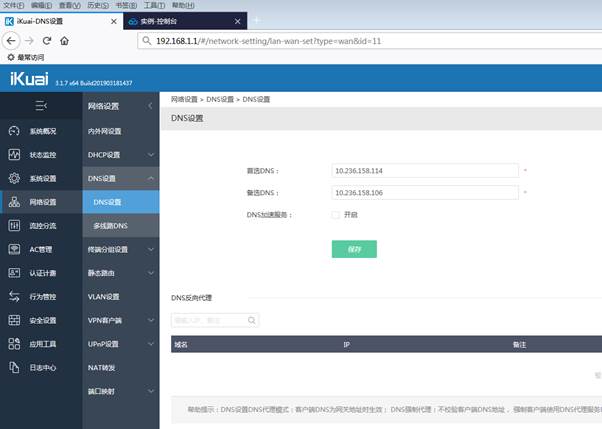
Task: Enable the DNS加速服务 checkbox
Action: 335,214
